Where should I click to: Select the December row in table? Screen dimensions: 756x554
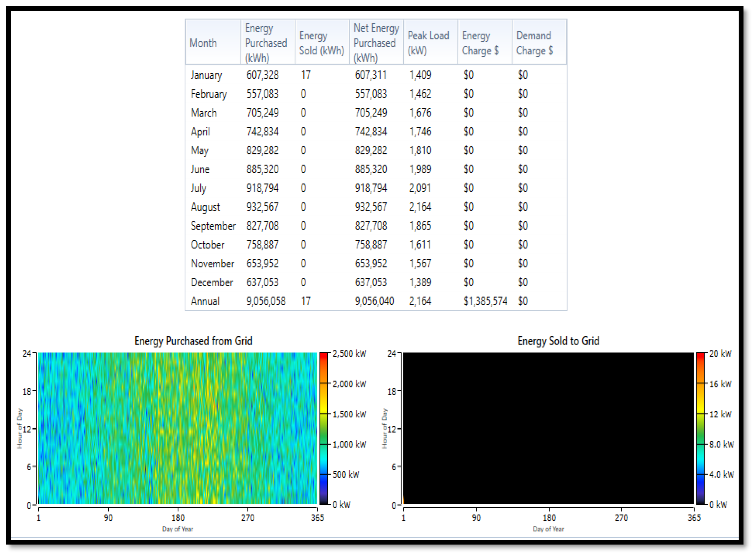tap(212, 282)
